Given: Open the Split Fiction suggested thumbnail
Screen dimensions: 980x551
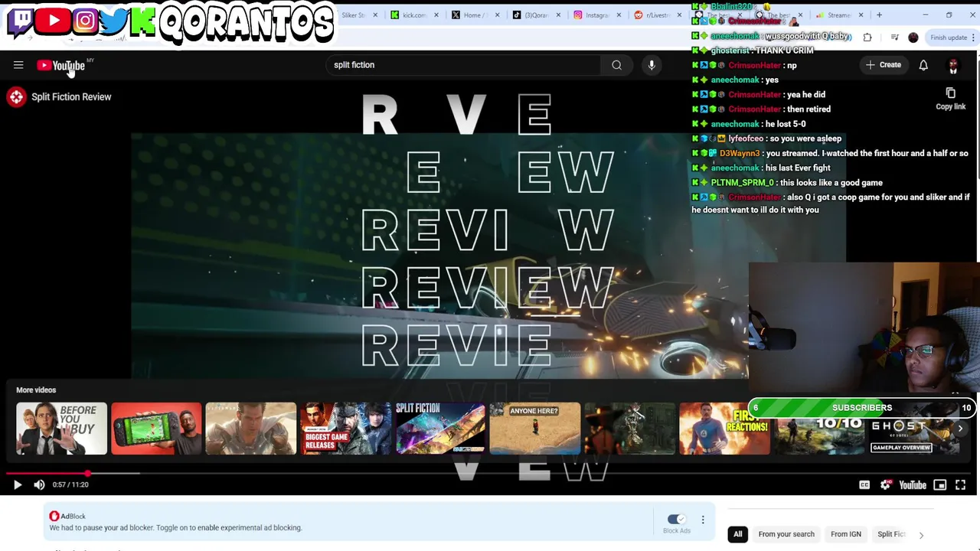Looking at the screenshot, I should click(440, 429).
